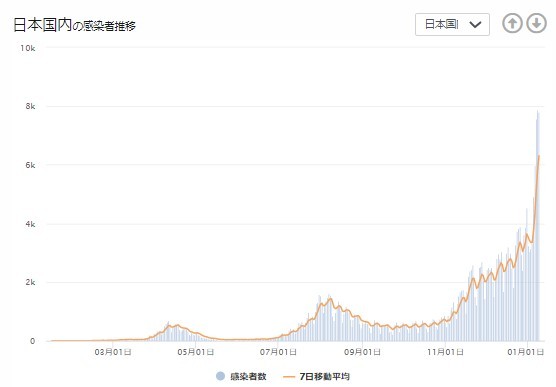Click the 03月01日 x-axis label

click(113, 352)
